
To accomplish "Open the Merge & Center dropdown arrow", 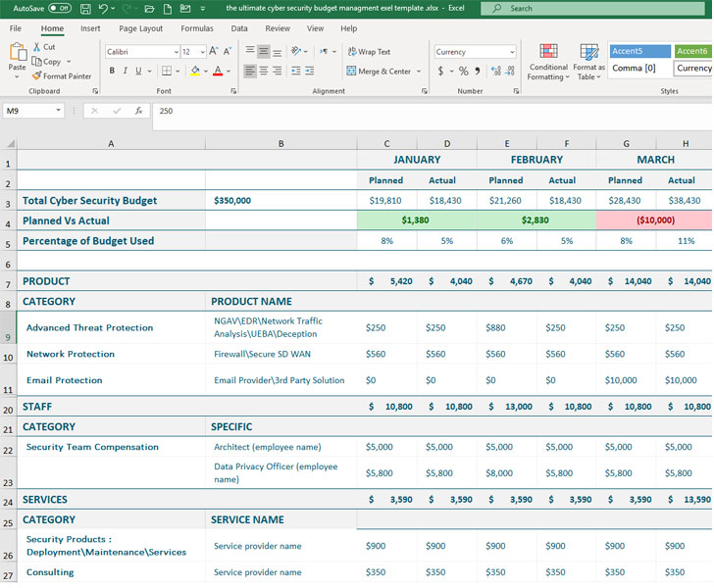I will click(419, 72).
